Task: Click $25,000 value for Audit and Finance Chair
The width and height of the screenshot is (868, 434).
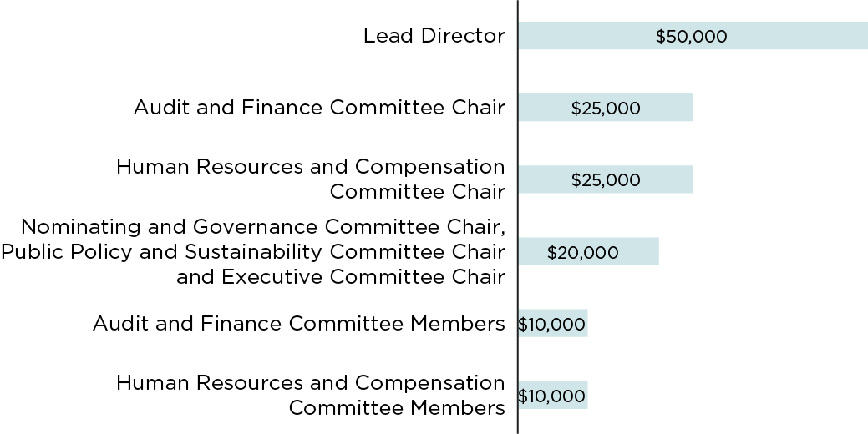Action: [606, 108]
